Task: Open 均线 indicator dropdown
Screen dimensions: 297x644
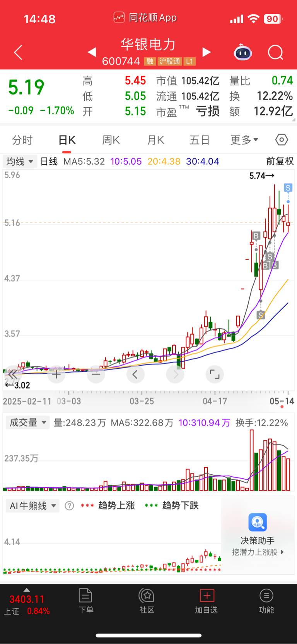Action: [20, 161]
